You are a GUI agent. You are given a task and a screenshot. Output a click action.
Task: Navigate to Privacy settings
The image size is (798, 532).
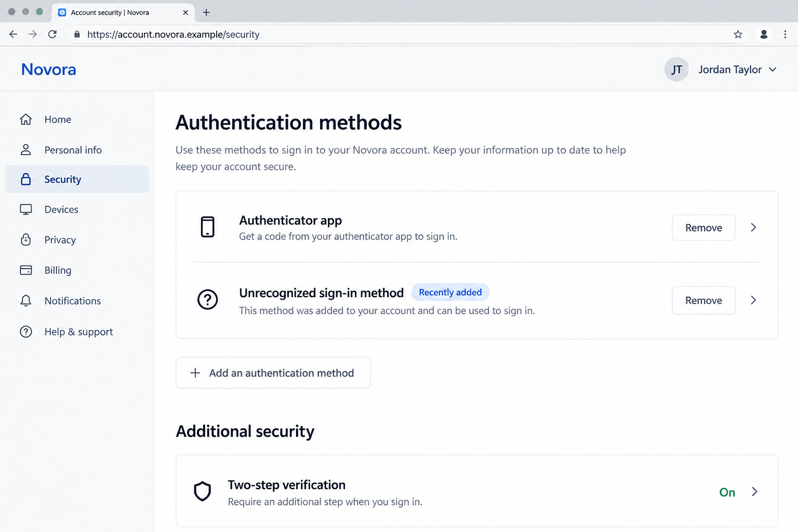pos(77,240)
